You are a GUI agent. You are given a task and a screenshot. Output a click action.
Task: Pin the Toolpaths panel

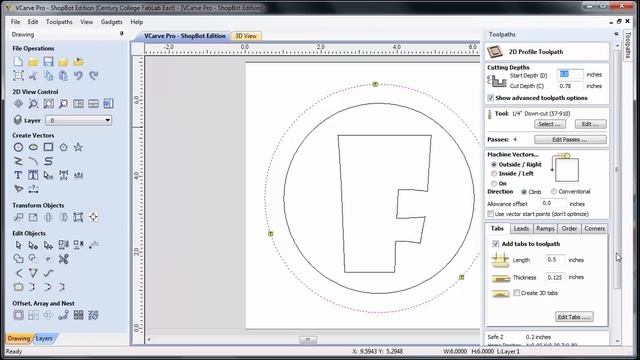pos(616,34)
